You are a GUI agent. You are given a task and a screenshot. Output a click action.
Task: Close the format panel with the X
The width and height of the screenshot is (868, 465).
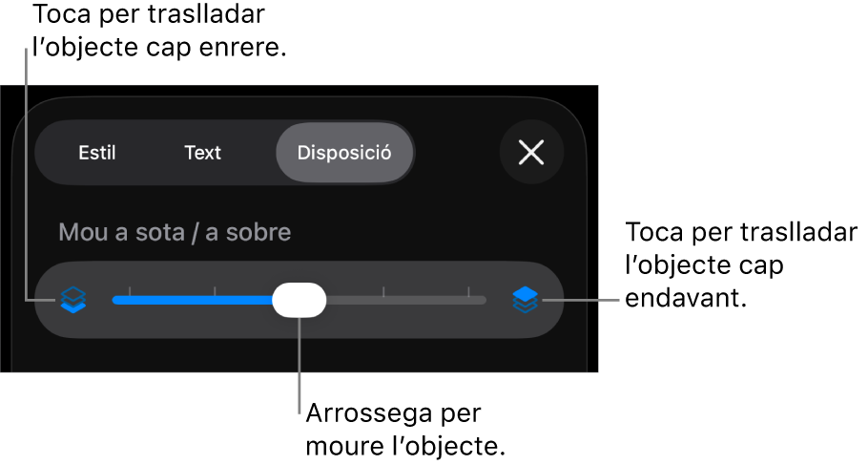pos(531,152)
